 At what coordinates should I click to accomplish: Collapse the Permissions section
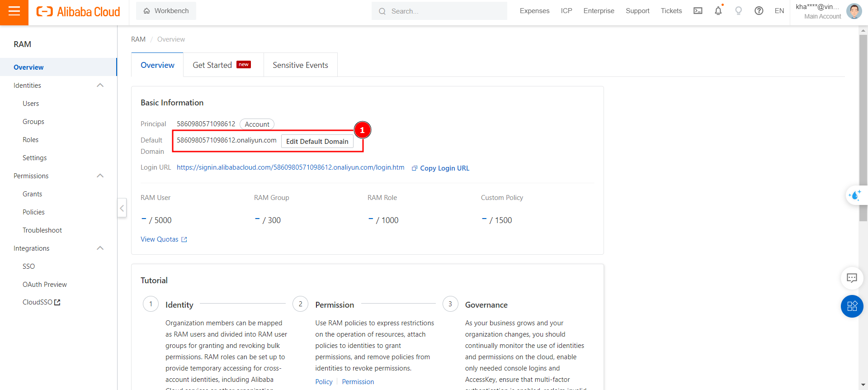point(100,176)
